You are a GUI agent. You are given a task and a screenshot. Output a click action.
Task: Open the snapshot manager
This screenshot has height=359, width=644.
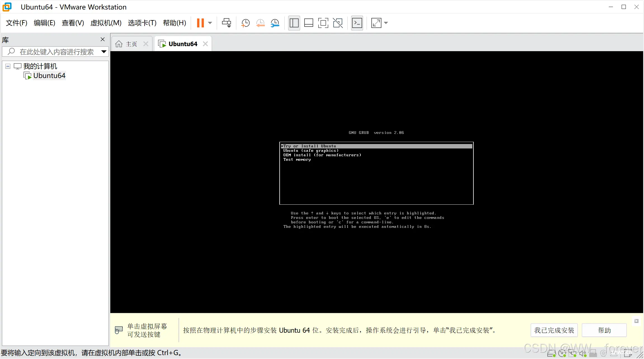[x=275, y=23]
